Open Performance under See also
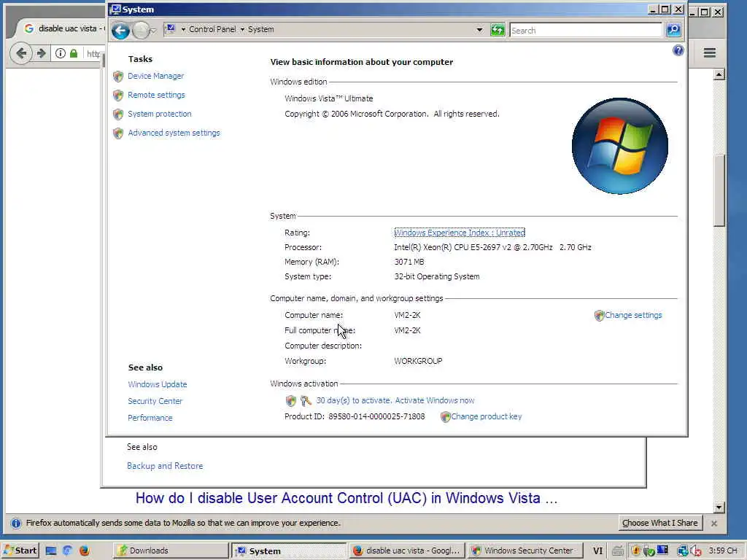This screenshot has height=560, width=747. [150, 418]
